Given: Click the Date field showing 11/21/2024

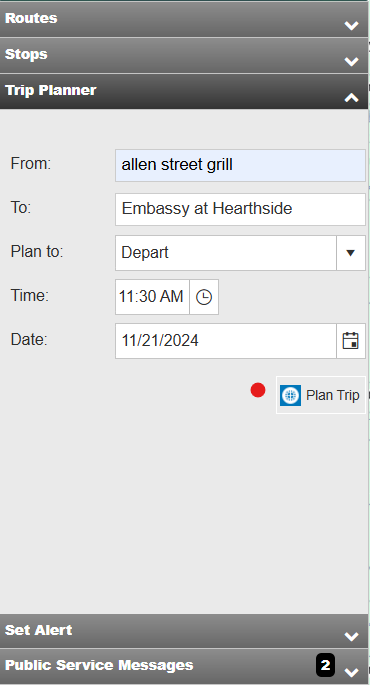Looking at the screenshot, I should 226,341.
